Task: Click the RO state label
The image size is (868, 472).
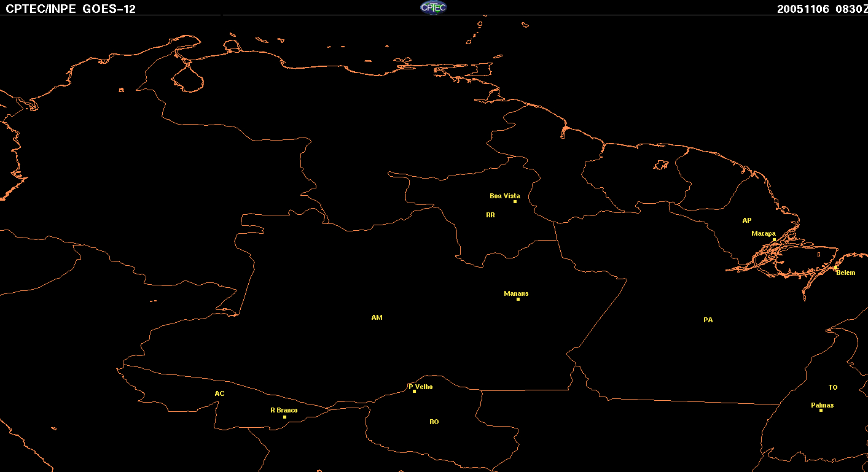Action: click(x=434, y=422)
